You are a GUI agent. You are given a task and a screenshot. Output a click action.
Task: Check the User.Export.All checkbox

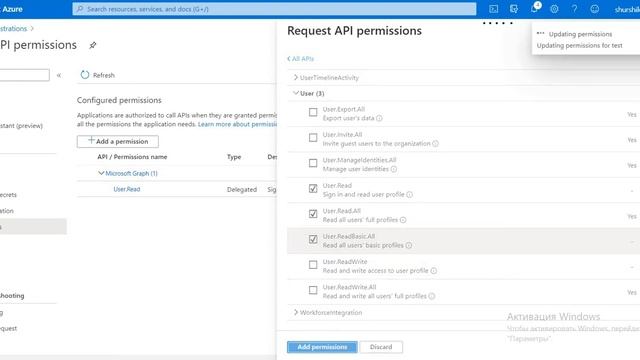pos(313,112)
